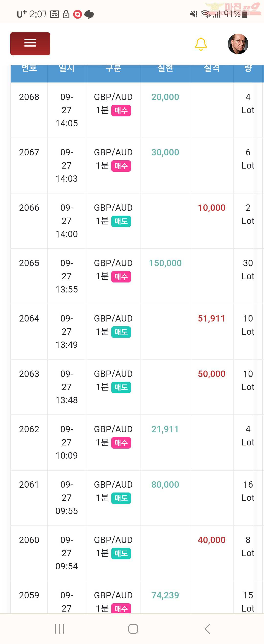Select the 30 Lot quantity cell
This screenshot has width=264, height=644.
pyautogui.click(x=248, y=270)
